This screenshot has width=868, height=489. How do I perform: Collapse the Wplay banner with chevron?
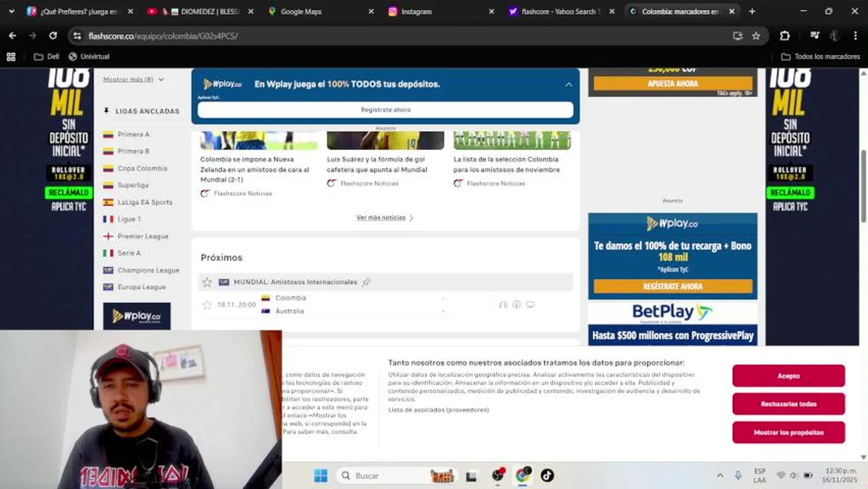[x=568, y=84]
